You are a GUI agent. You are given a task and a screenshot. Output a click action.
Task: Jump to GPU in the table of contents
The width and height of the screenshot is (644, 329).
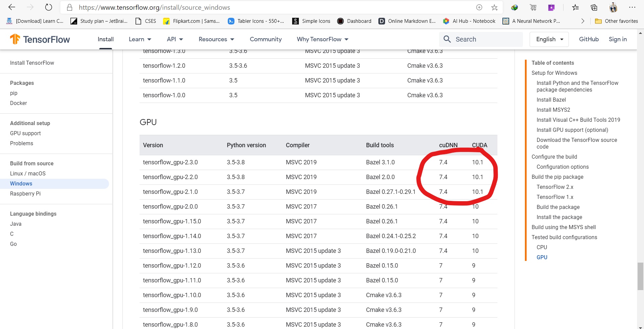coord(542,257)
